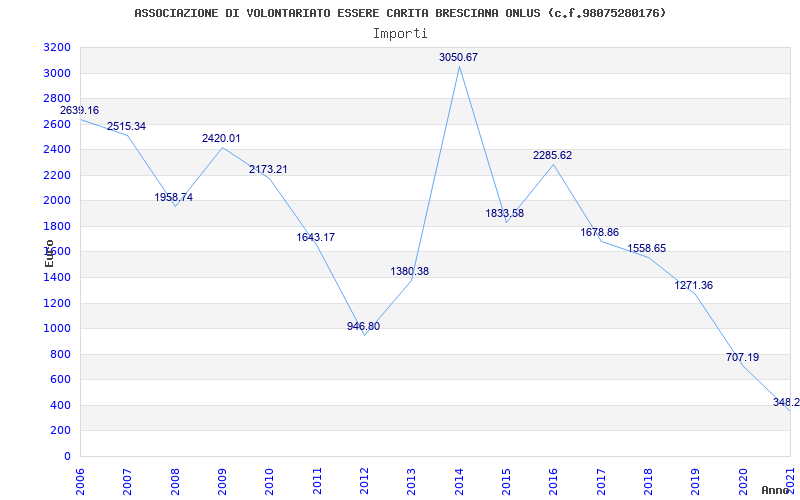Click the year 2020 axis label
800x500 pixels.
pos(743,482)
